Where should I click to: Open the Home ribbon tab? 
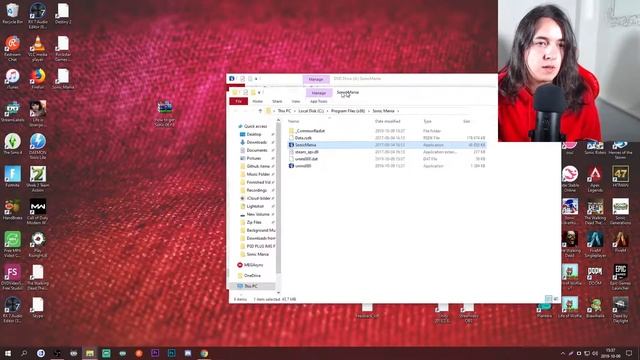tap(258, 101)
